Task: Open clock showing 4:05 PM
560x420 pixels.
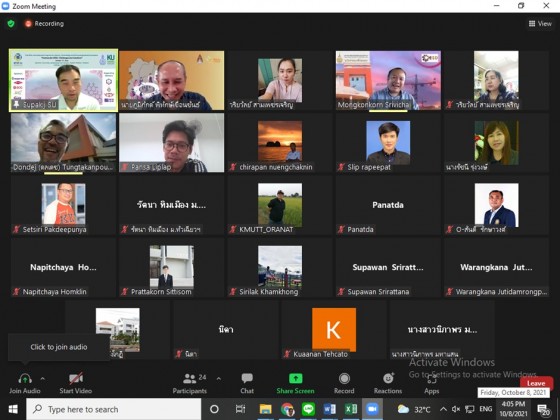Action: tap(513, 409)
